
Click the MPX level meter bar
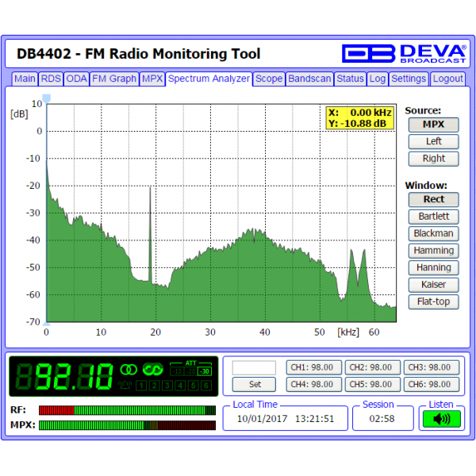[x=127, y=425]
